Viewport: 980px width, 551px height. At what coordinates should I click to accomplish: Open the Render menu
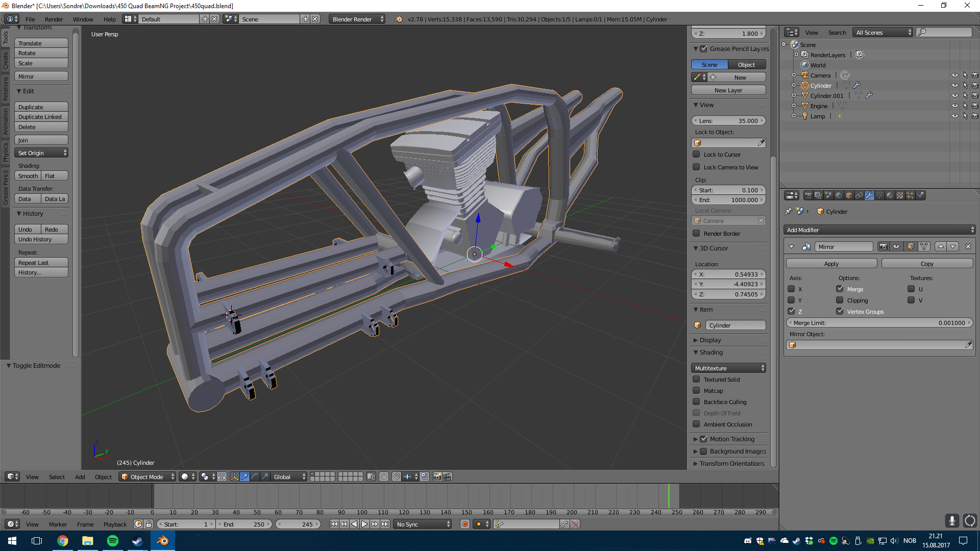coord(54,19)
